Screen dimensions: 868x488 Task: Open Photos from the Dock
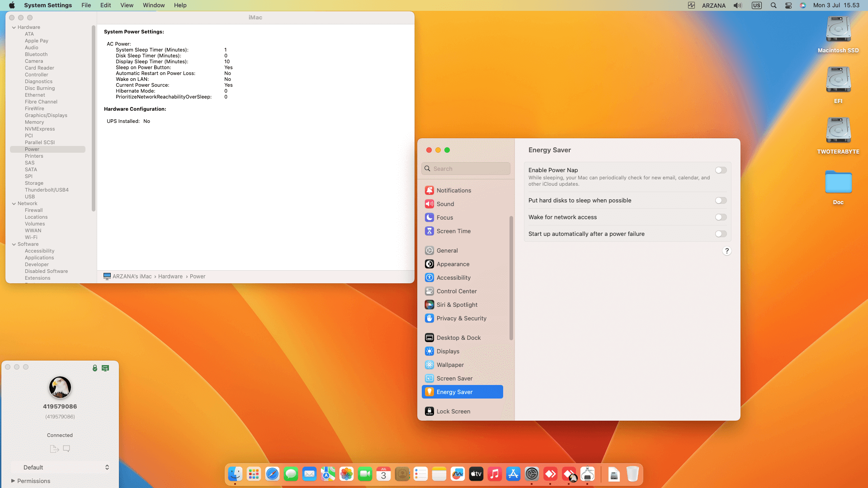click(x=346, y=474)
